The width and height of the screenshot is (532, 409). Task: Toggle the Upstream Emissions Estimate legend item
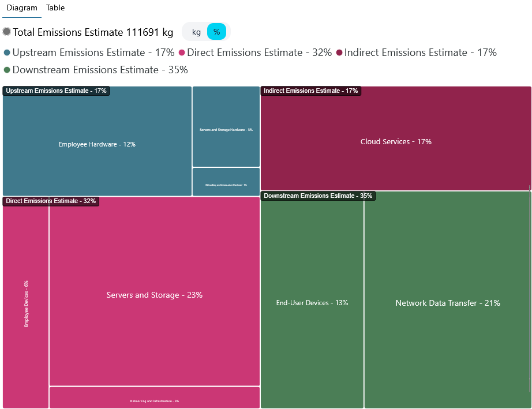point(89,52)
